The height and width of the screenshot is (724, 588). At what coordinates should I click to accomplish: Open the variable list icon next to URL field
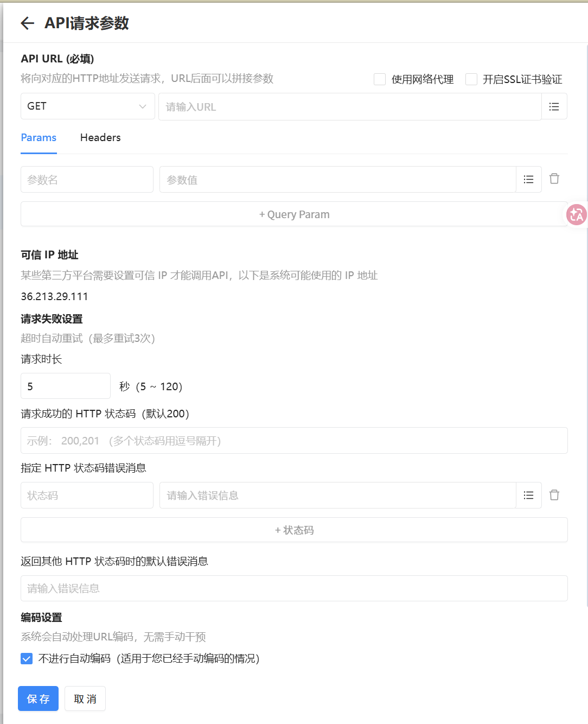coord(554,106)
